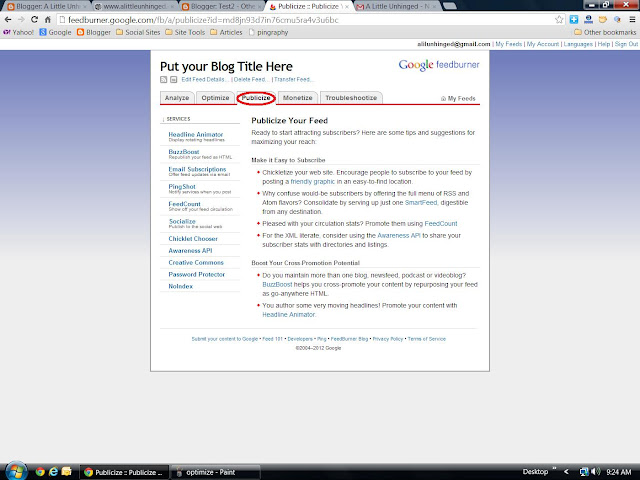Image resolution: width=640 pixels, height=480 pixels.
Task: Switch to the www.alittleunhinged browser tab
Action: (x=135, y=7)
